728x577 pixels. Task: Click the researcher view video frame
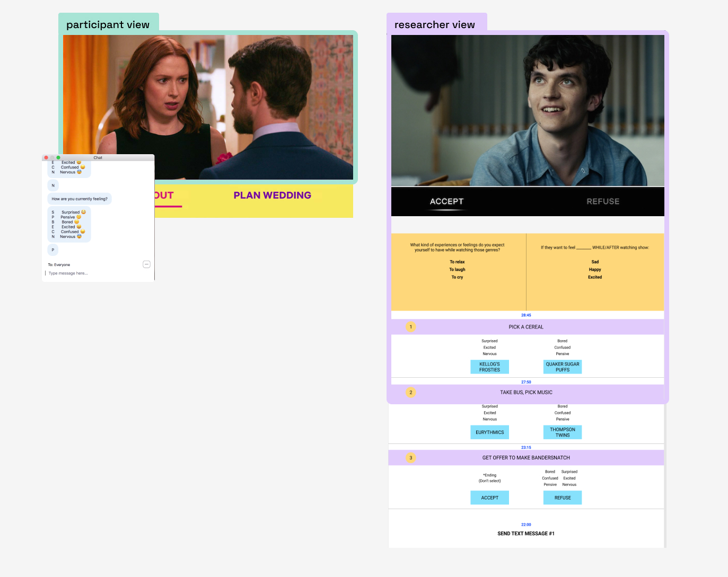click(x=528, y=110)
